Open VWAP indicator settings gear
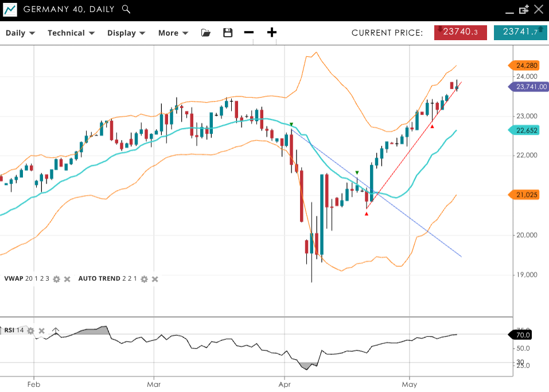This screenshot has height=392, width=549. tap(56, 279)
